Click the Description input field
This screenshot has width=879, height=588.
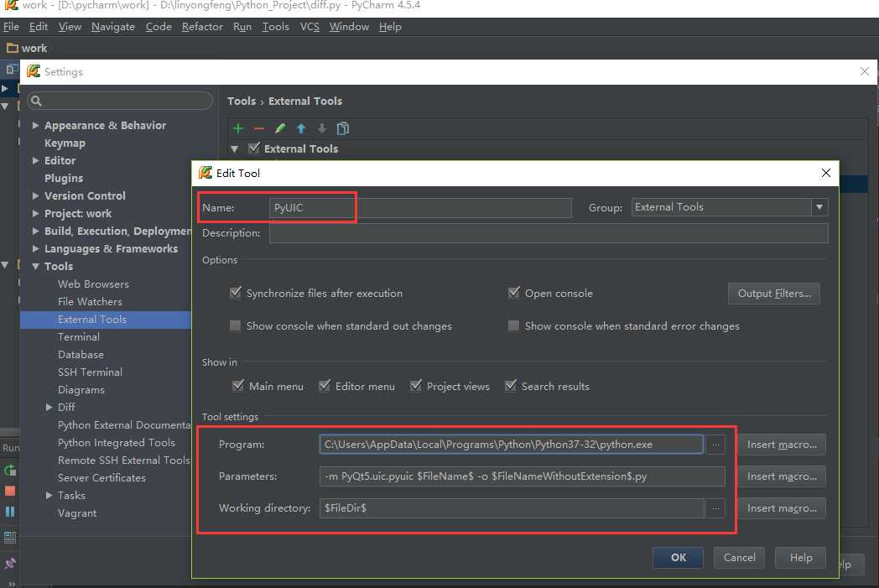(549, 233)
